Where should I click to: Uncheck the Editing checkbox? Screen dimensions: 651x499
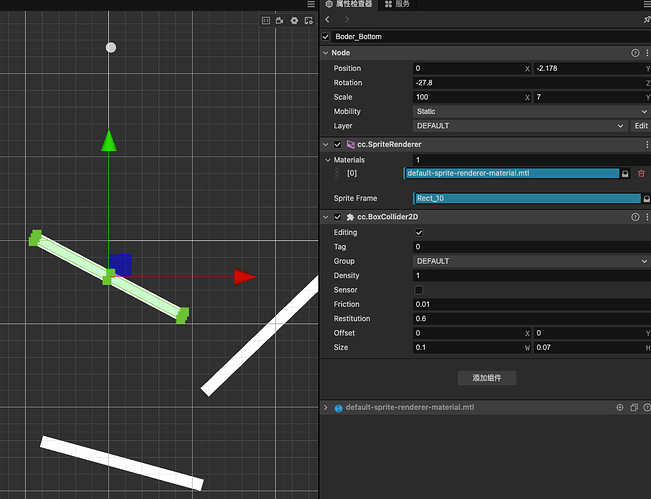point(419,232)
